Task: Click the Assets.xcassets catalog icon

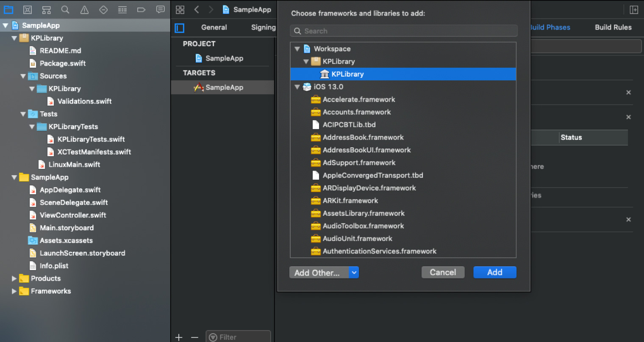Action: pyautogui.click(x=33, y=240)
